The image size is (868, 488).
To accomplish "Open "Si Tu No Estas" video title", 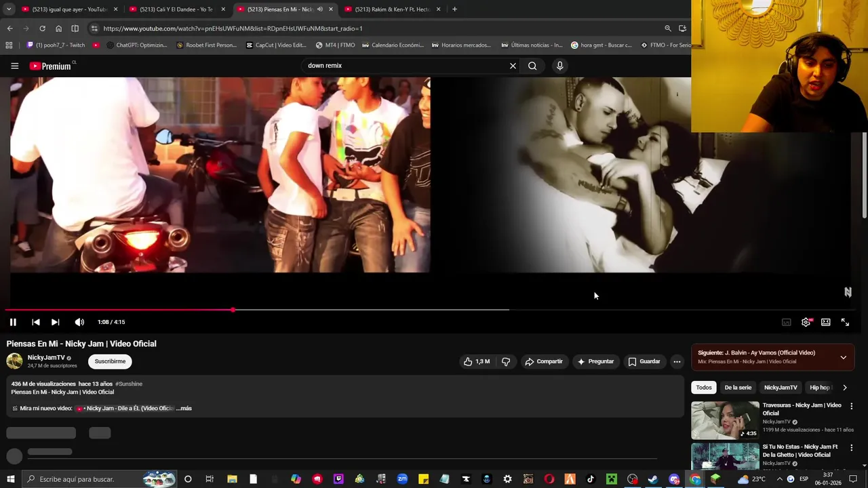I will pos(800,451).
